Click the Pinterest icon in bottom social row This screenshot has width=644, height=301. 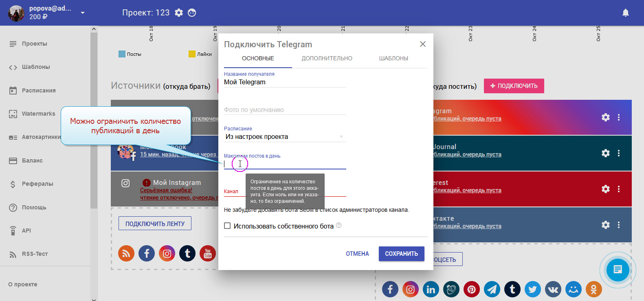(x=471, y=289)
